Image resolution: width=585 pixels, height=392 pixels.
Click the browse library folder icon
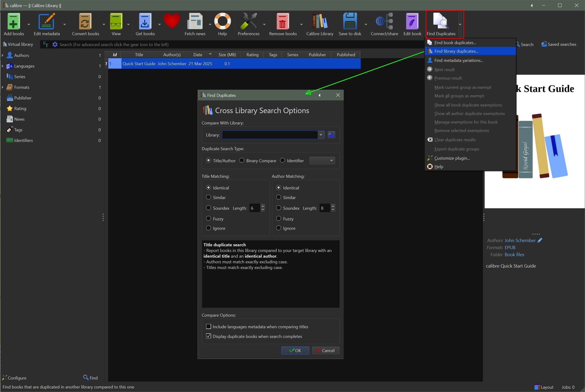click(x=331, y=135)
